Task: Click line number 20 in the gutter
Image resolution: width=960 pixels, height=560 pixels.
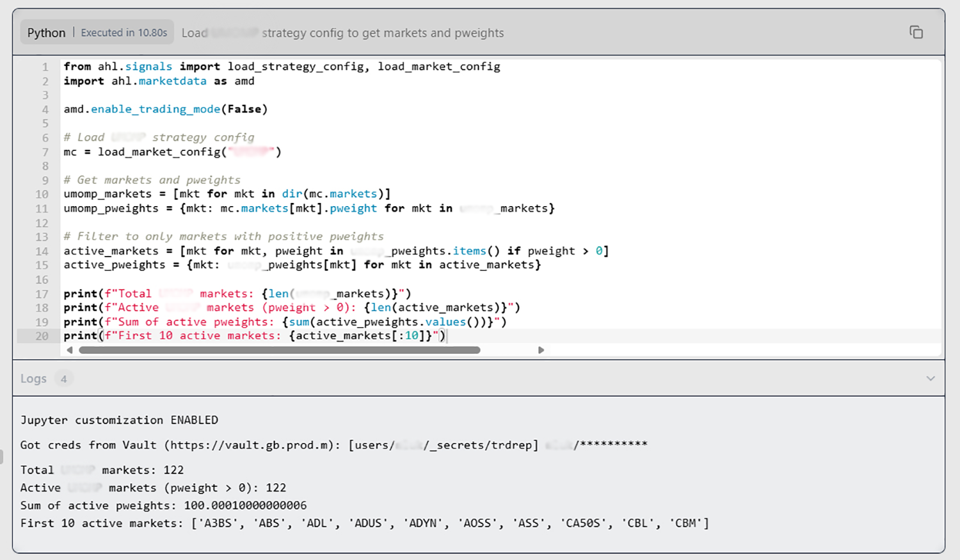Action: tap(42, 336)
